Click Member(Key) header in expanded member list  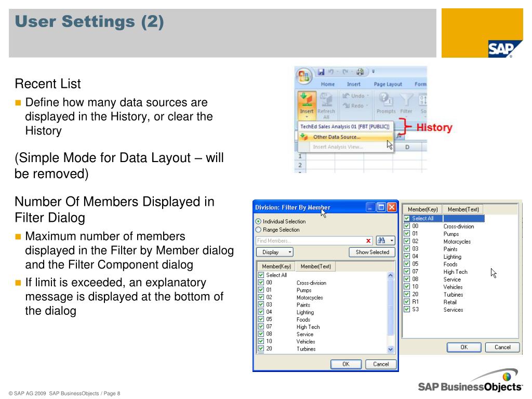422,209
